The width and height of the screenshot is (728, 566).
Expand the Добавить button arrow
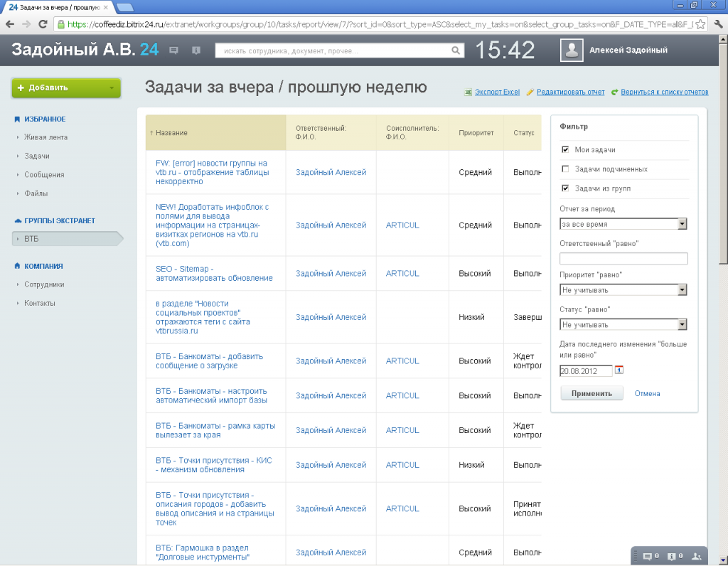(x=112, y=87)
